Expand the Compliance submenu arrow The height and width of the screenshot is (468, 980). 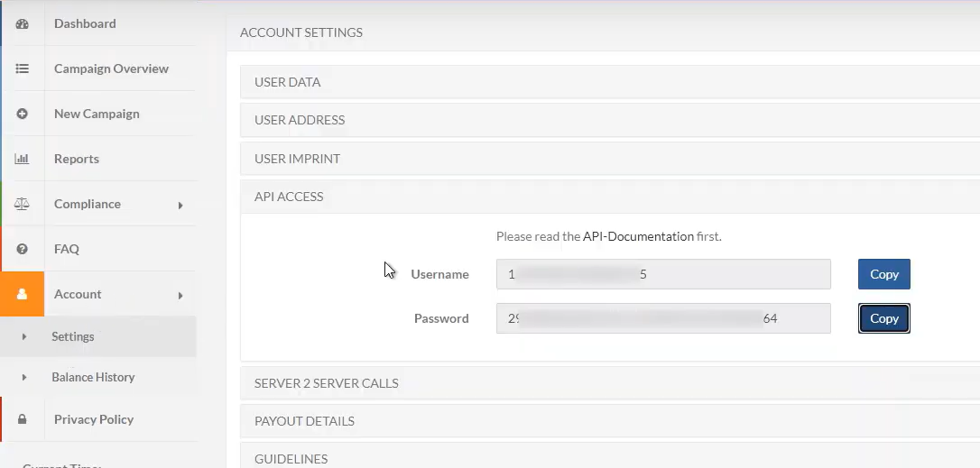[x=180, y=205]
